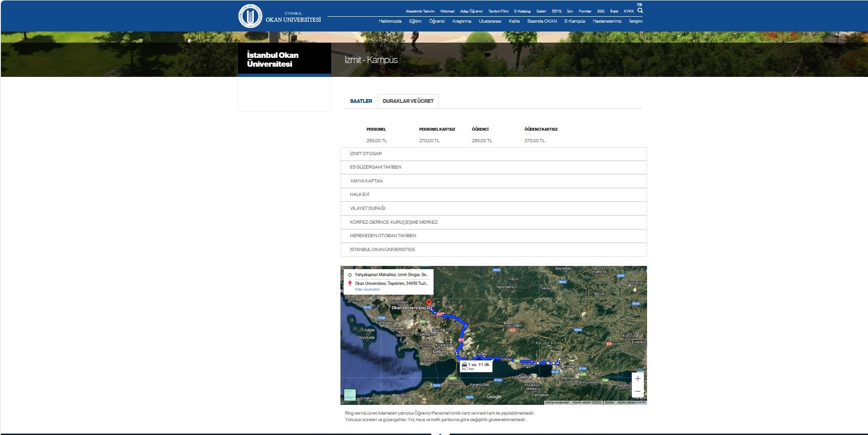Image resolution: width=868 pixels, height=435 pixels.
Task: Open the İhale link
Action: pyautogui.click(x=614, y=11)
